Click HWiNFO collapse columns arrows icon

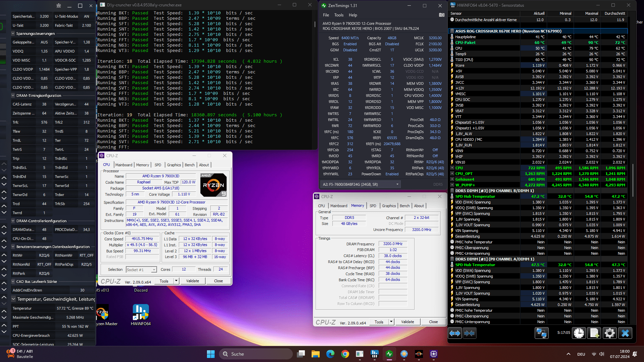[469, 333]
